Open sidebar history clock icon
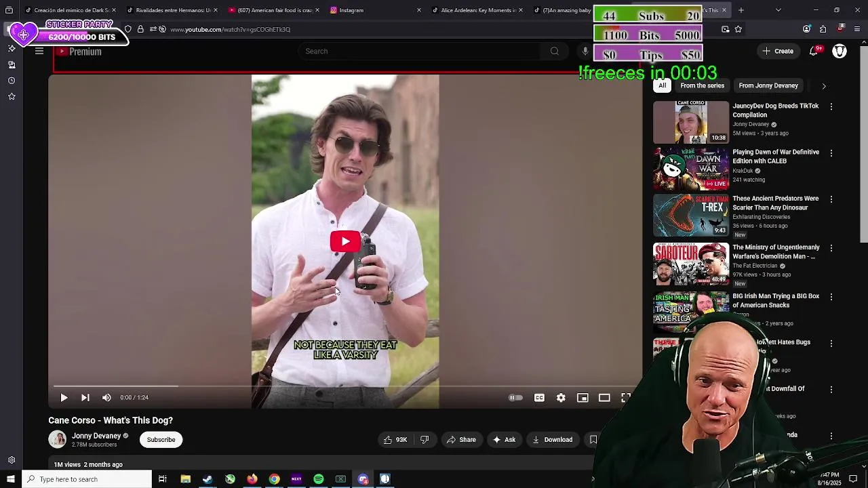 point(12,81)
